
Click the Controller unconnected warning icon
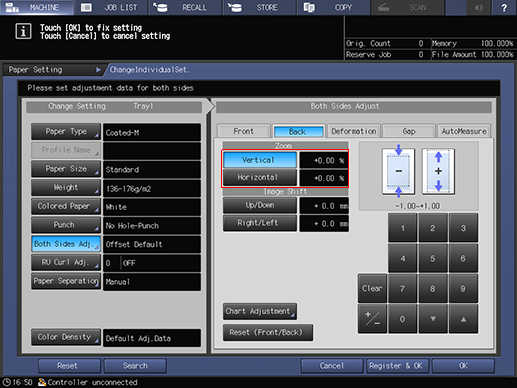tap(42, 382)
